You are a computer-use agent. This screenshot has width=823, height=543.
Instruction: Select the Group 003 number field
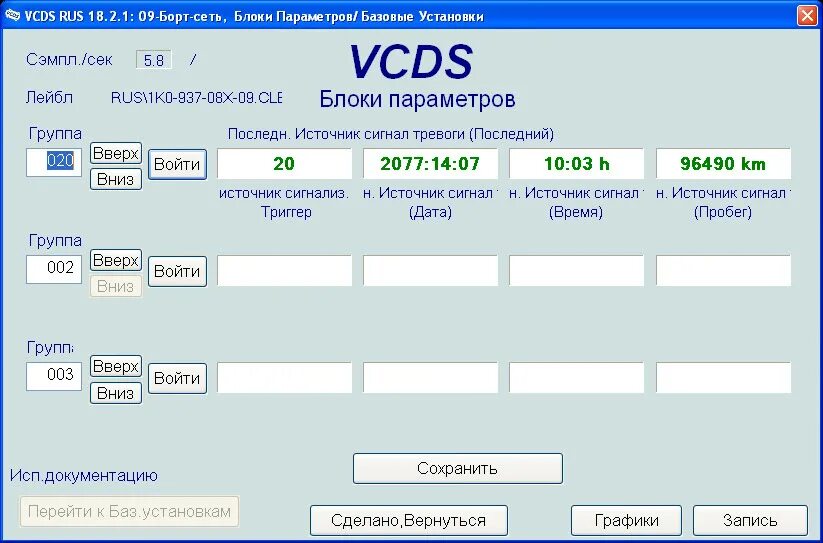[54, 376]
